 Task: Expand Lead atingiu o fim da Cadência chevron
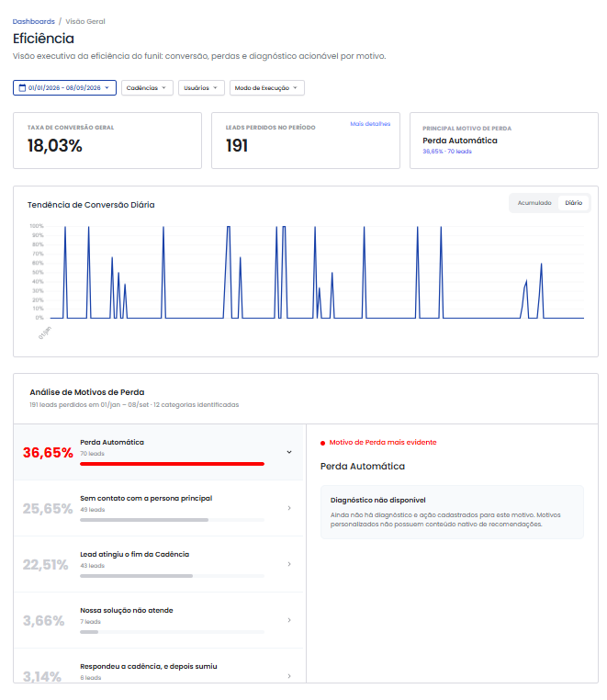click(x=289, y=564)
